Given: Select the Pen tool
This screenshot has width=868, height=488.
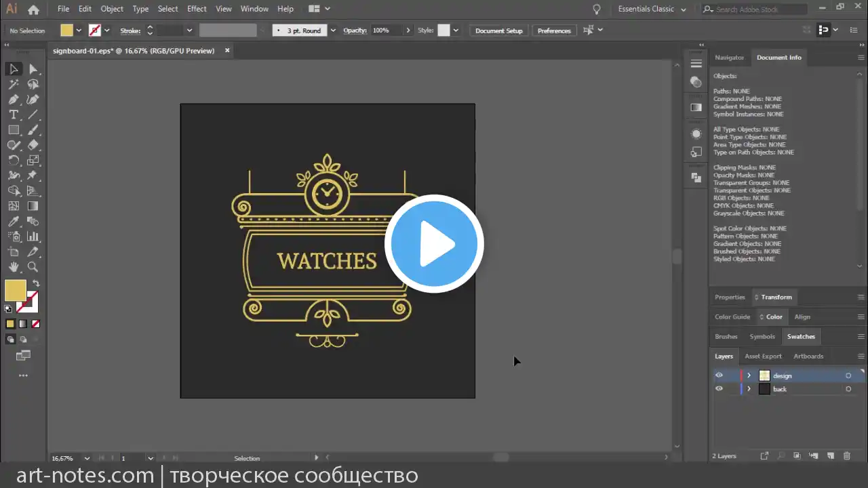Looking at the screenshot, I should click(x=14, y=100).
